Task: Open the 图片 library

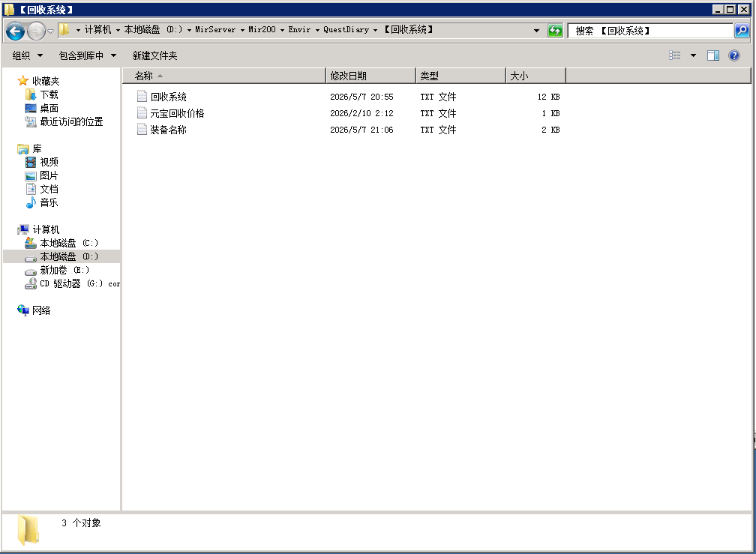Action: point(49,175)
